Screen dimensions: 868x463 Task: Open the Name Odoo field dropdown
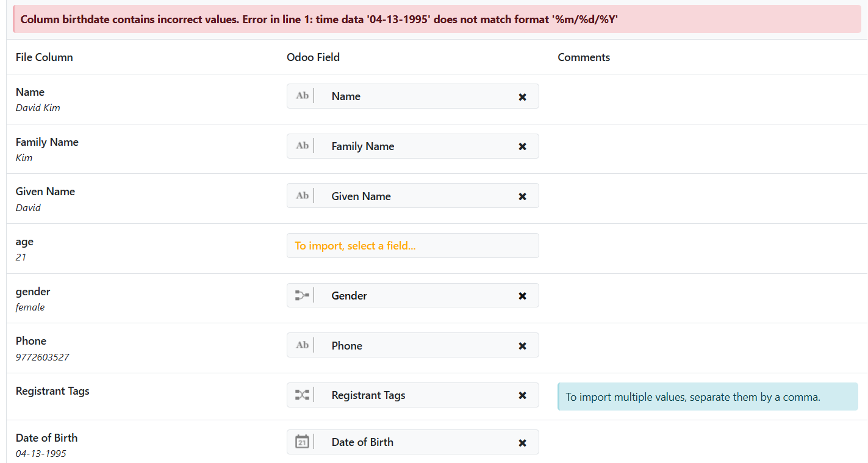415,96
